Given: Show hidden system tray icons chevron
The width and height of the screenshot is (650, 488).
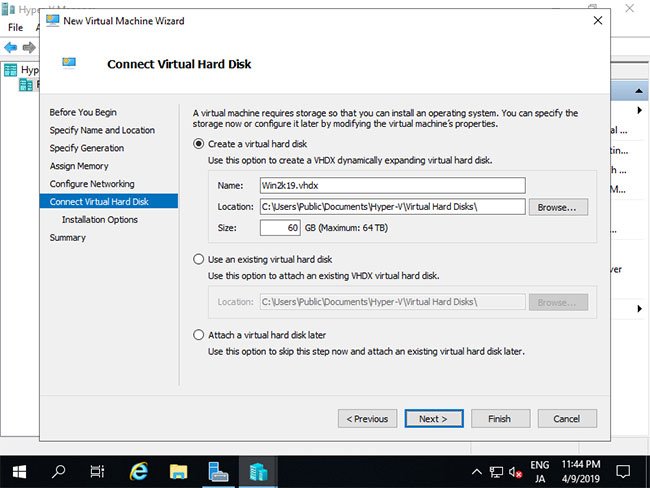Looking at the screenshot, I should tap(477, 472).
